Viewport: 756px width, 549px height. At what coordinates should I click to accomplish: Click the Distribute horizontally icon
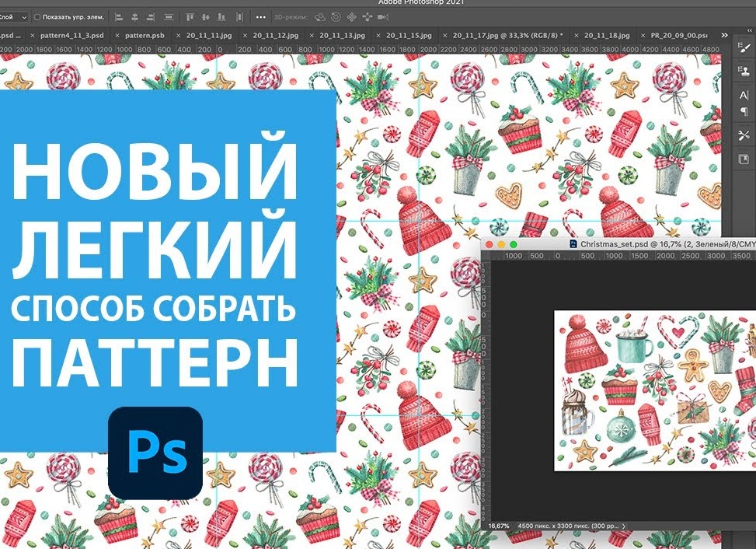[239, 17]
